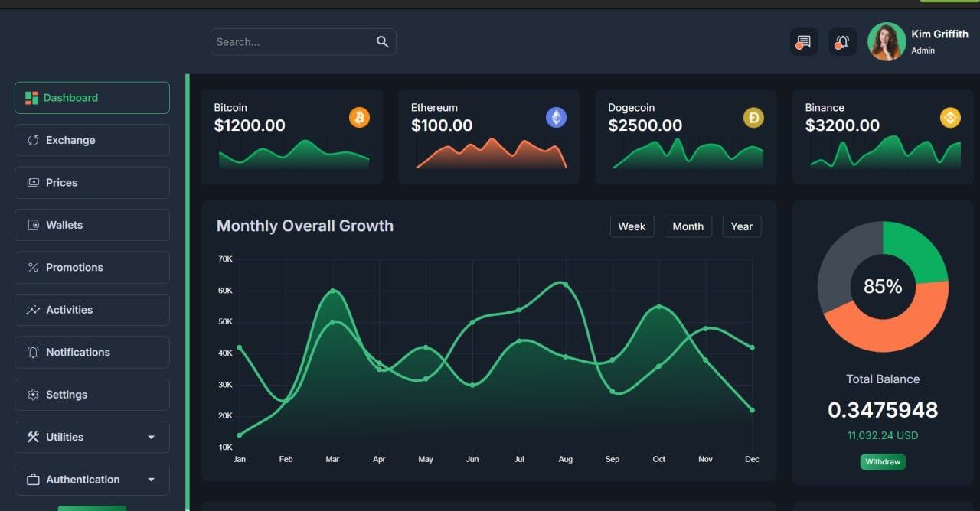Click the Aug peak data point near 62K
980x511 pixels.
[565, 284]
